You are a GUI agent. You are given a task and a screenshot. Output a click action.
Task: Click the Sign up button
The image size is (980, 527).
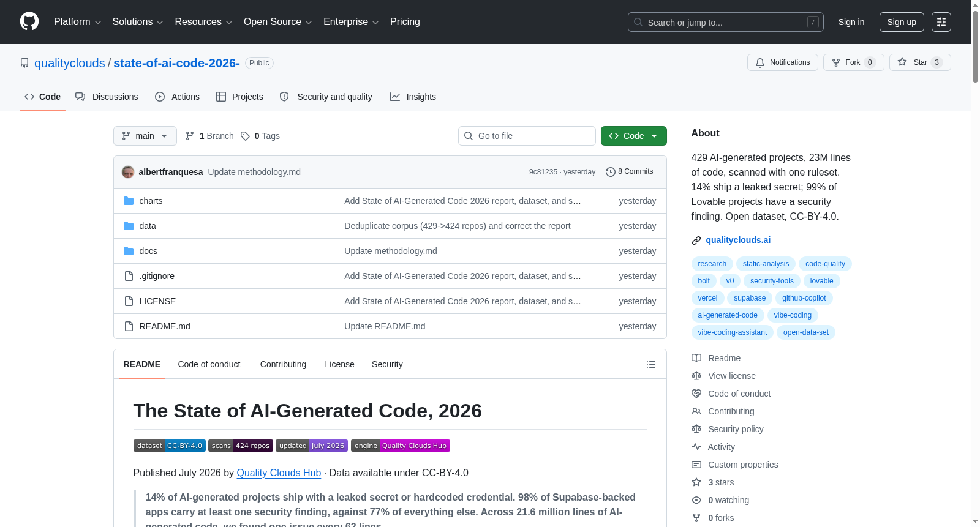[902, 22]
